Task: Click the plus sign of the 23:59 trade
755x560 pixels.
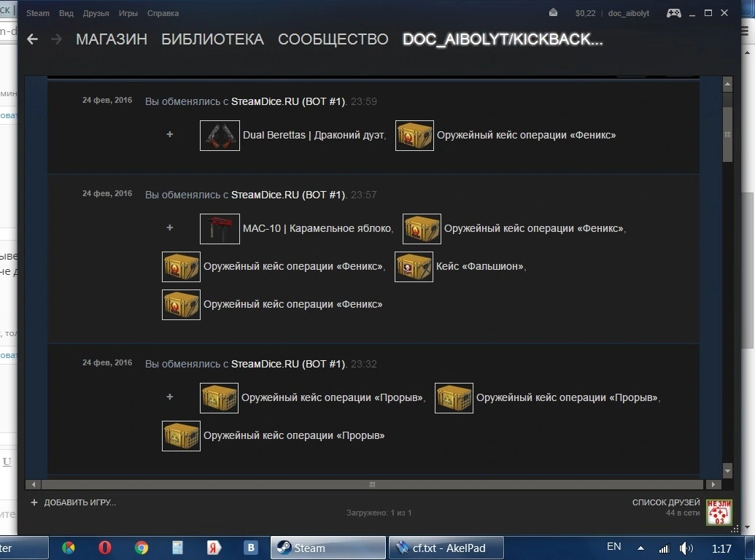Action: [169, 134]
